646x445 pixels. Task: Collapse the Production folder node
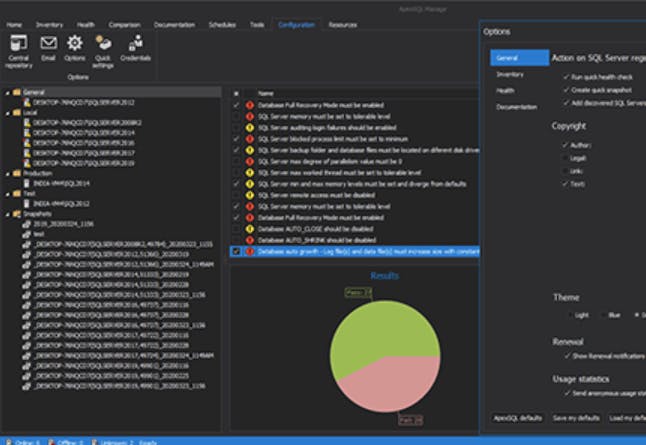pyautogui.click(x=7, y=174)
